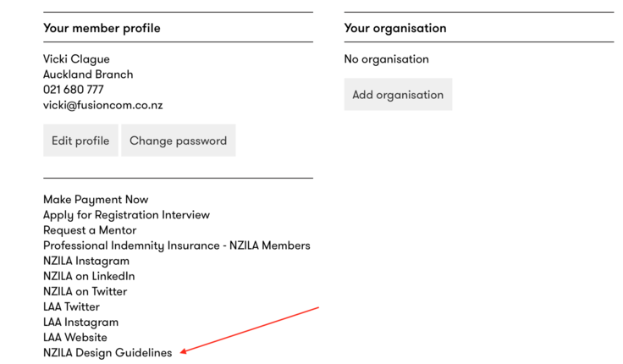Select the phone number 021 680 777
Screen dimensions: 623x364
point(74,90)
